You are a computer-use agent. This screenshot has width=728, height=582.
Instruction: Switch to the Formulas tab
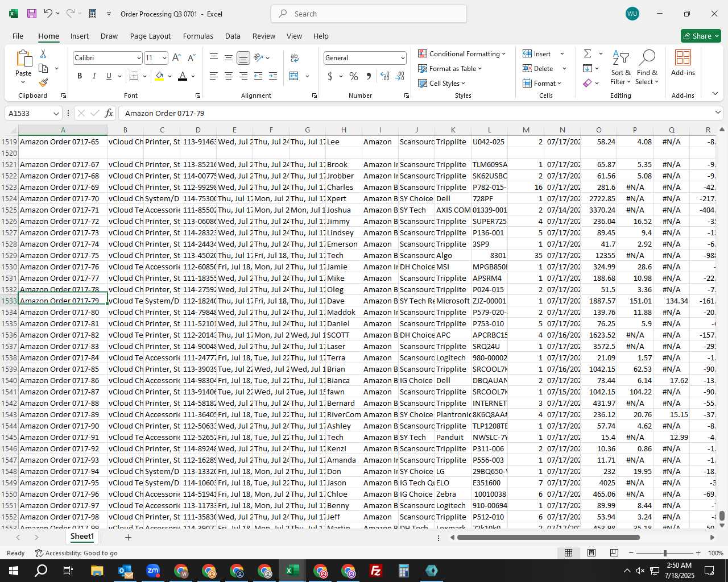pos(198,36)
